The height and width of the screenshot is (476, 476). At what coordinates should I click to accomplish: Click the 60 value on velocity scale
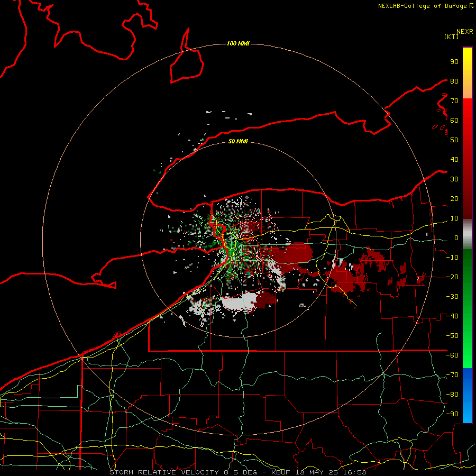tap(454, 120)
